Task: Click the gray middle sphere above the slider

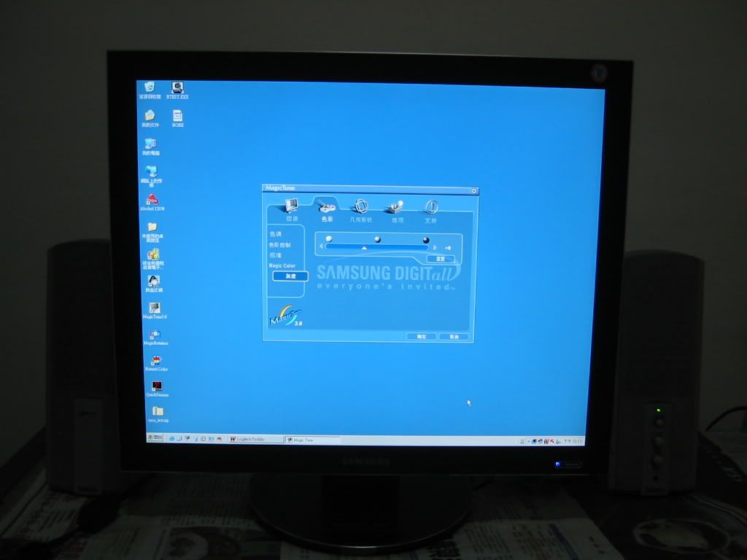Action: point(377,239)
